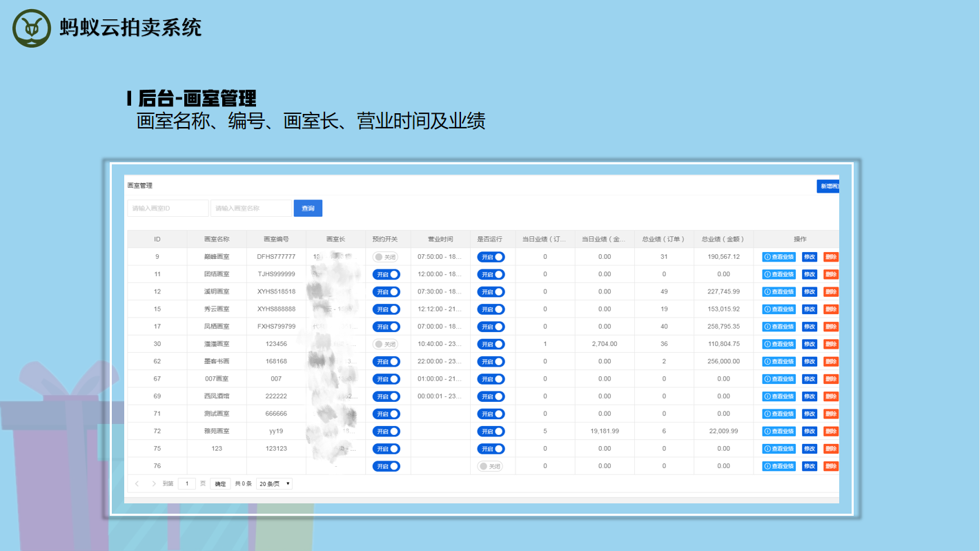Focus the 请输入画室ID input field

click(168, 209)
